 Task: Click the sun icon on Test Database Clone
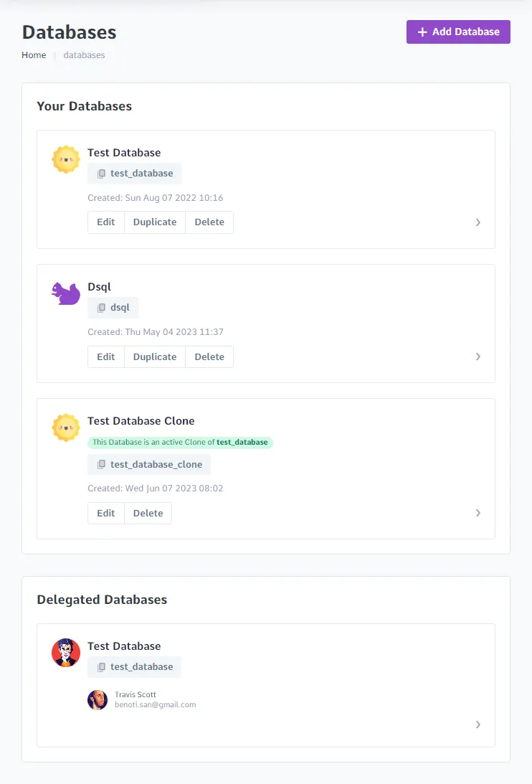point(66,427)
